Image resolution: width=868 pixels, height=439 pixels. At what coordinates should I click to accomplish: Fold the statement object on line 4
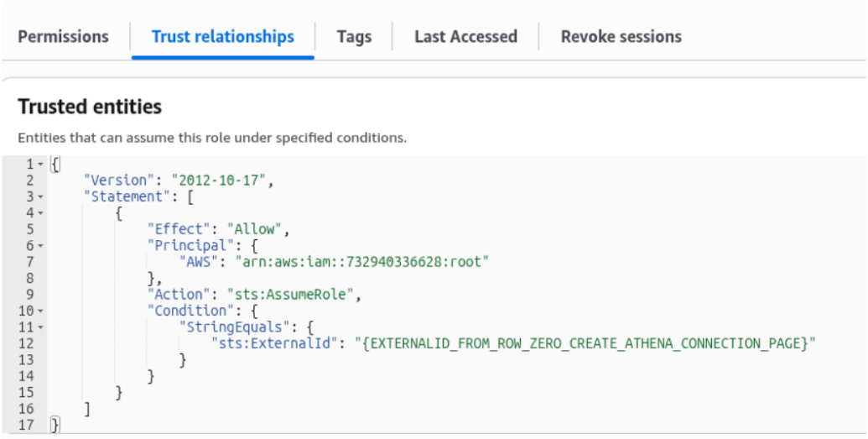tap(41, 213)
